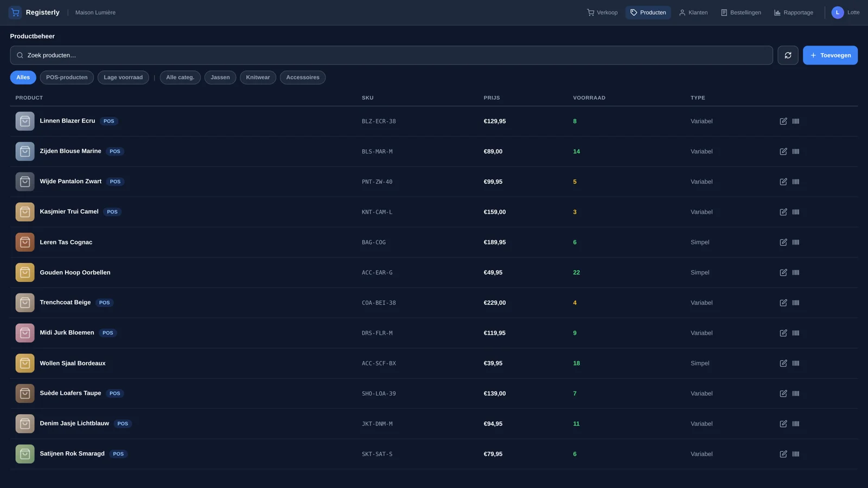Screen dimensions: 868x488
Task: Open barcode for Wollen Sjaal Bordeaux
Action: (x=796, y=363)
